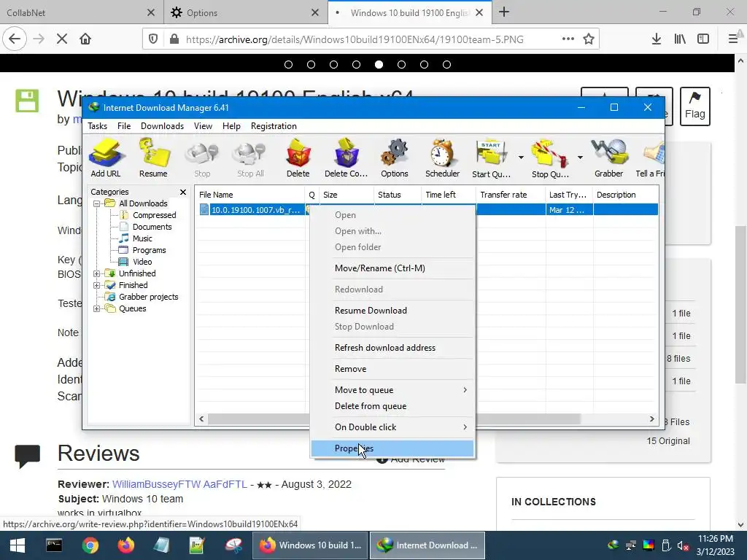Screen dimensions: 747x560
Task: Expand the Finished category
Action: [x=97, y=285]
